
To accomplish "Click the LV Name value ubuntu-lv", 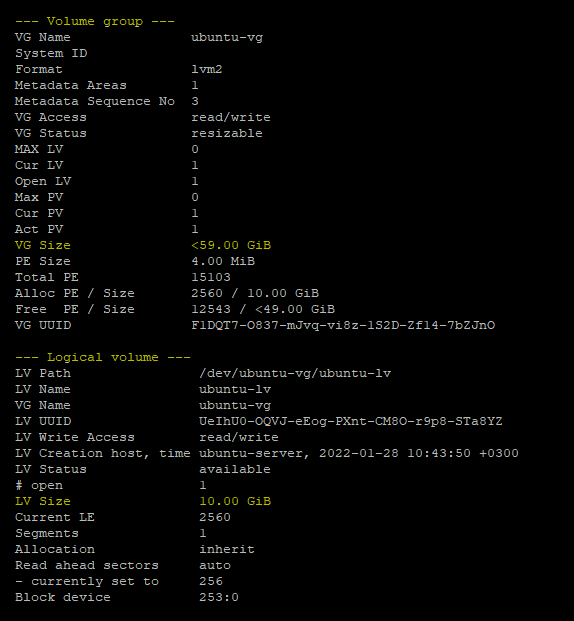I will tap(235, 389).
